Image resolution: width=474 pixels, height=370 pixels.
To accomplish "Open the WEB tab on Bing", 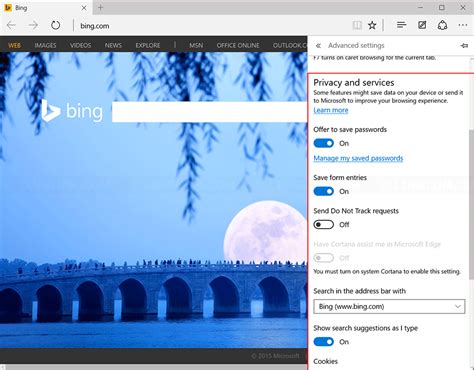I will point(14,45).
